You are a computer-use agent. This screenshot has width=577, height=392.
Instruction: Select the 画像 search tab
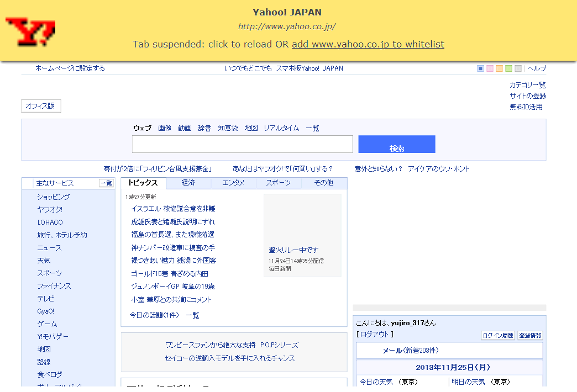pyautogui.click(x=165, y=128)
